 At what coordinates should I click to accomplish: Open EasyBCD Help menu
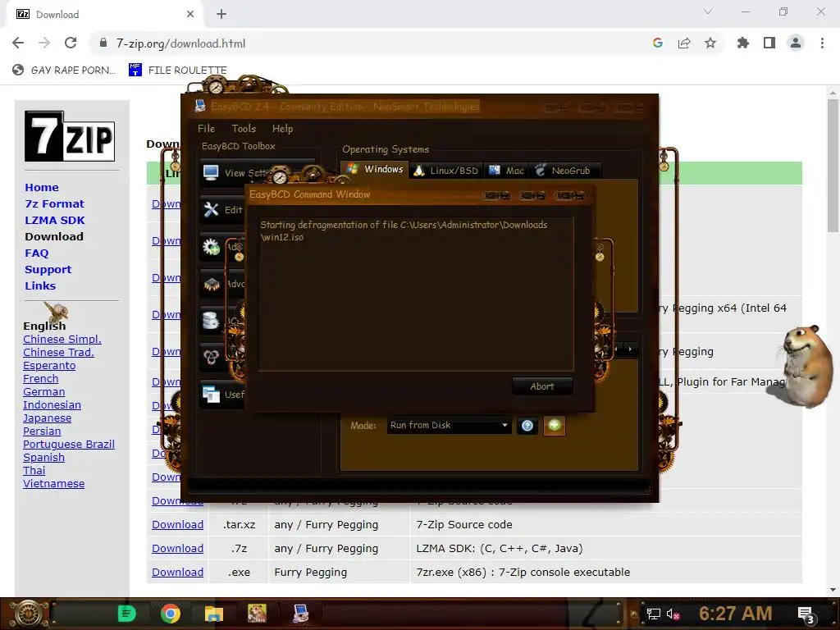point(282,129)
